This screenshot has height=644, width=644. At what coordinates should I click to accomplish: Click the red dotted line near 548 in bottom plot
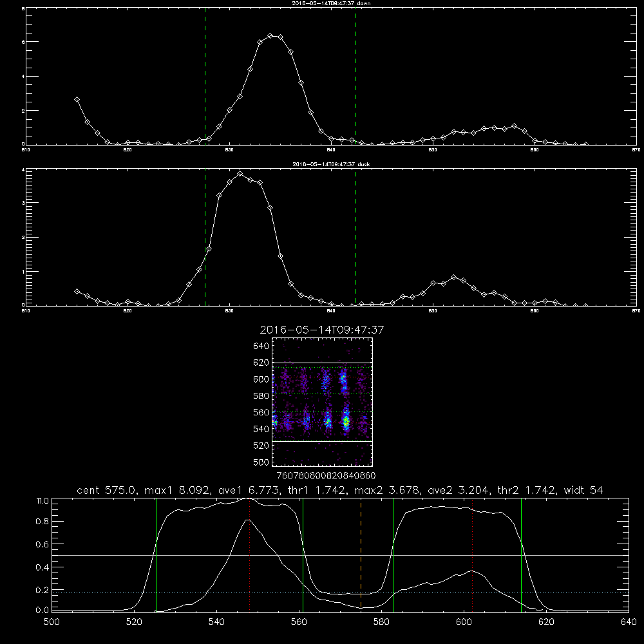(249, 554)
